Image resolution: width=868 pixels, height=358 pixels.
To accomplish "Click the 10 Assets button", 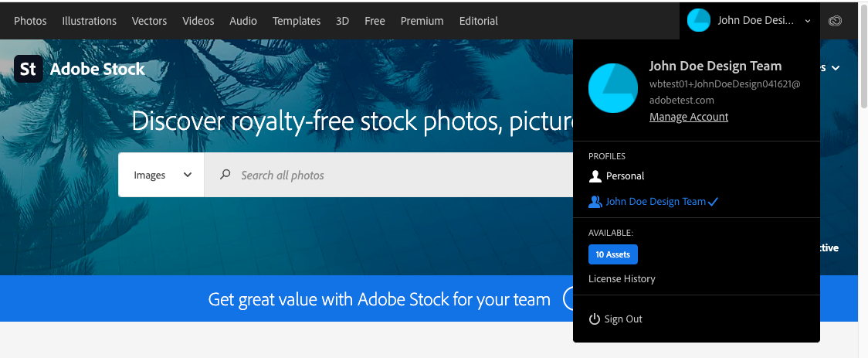I will pos(613,254).
